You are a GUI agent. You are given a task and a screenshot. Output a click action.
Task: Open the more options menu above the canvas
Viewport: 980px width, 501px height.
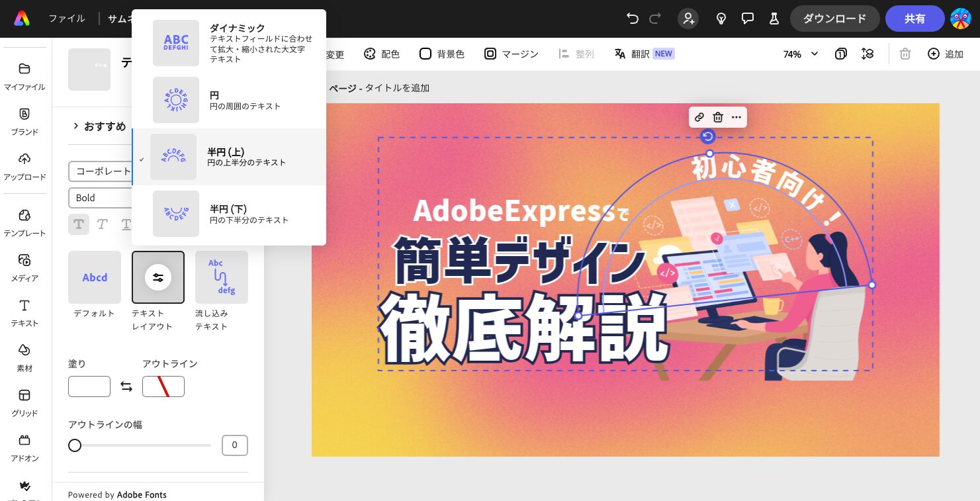tap(736, 117)
